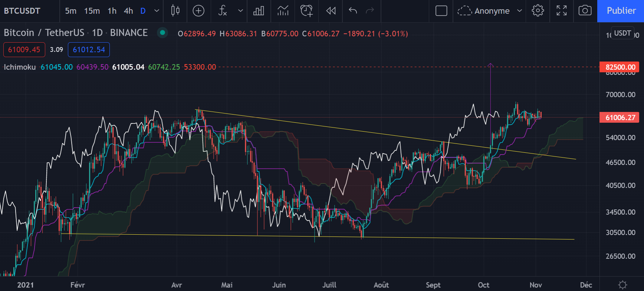Start bar replay with the rewind icon
This screenshot has width=644, height=291.
click(x=331, y=11)
